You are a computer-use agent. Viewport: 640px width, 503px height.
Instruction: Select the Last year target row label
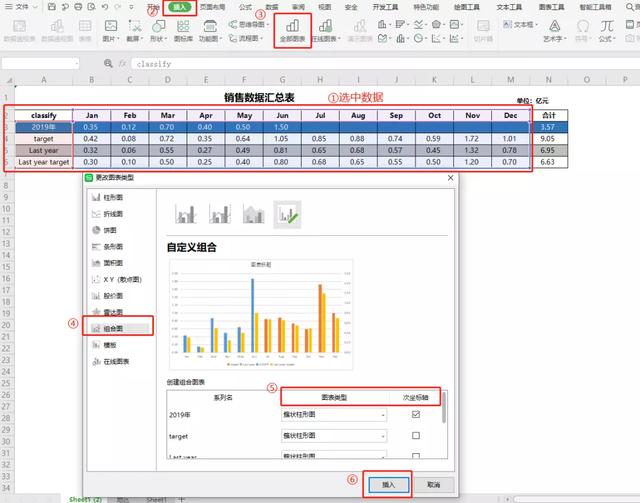[x=44, y=162]
